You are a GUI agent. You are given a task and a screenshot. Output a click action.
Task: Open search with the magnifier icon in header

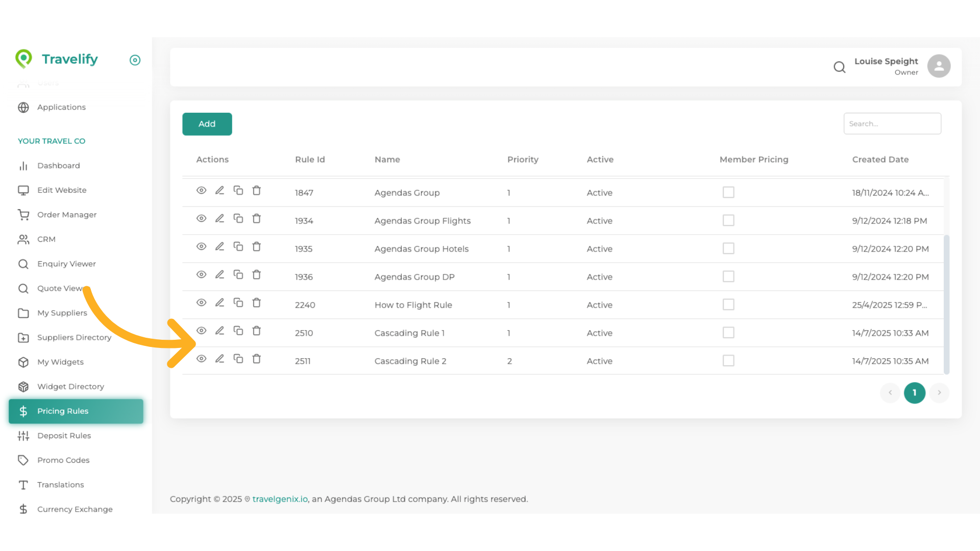pos(839,67)
